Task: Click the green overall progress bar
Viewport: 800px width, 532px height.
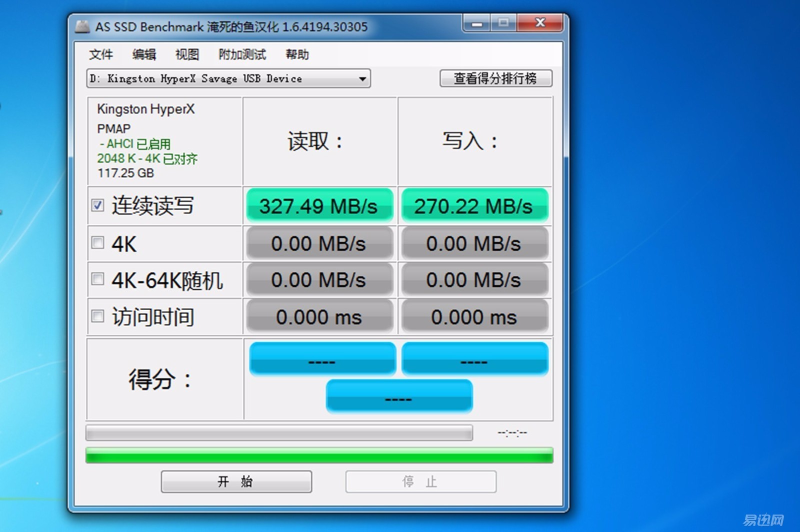Action: tap(319, 455)
